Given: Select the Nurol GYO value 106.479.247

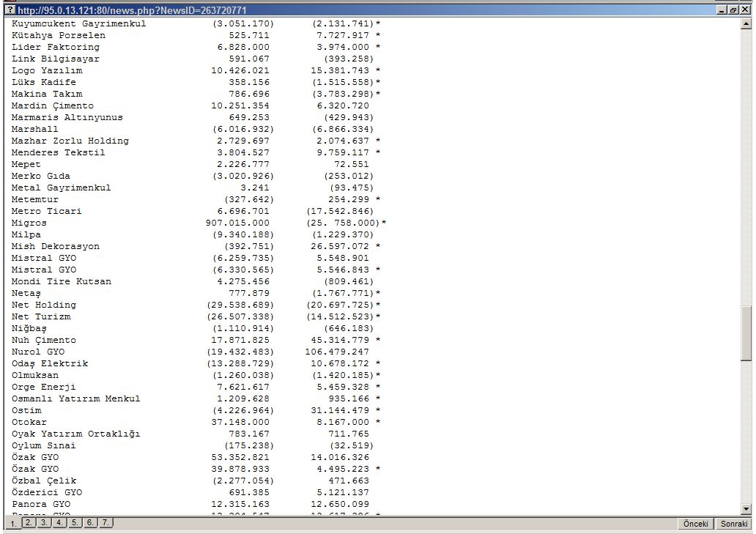Looking at the screenshot, I should (337, 352).
